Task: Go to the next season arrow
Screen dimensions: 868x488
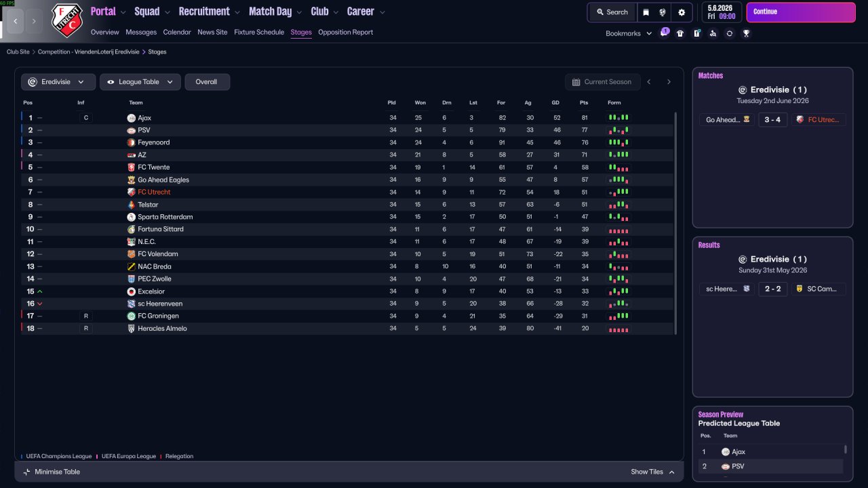Action: point(669,82)
